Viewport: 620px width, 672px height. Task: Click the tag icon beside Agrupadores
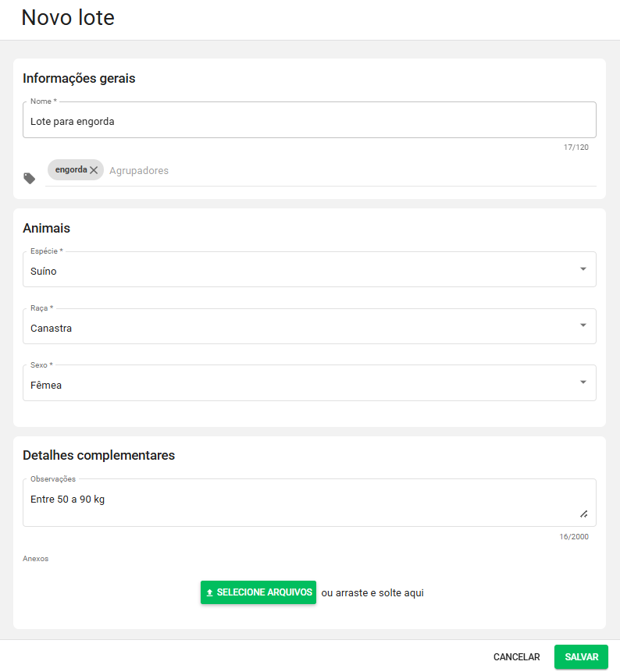pyautogui.click(x=30, y=179)
